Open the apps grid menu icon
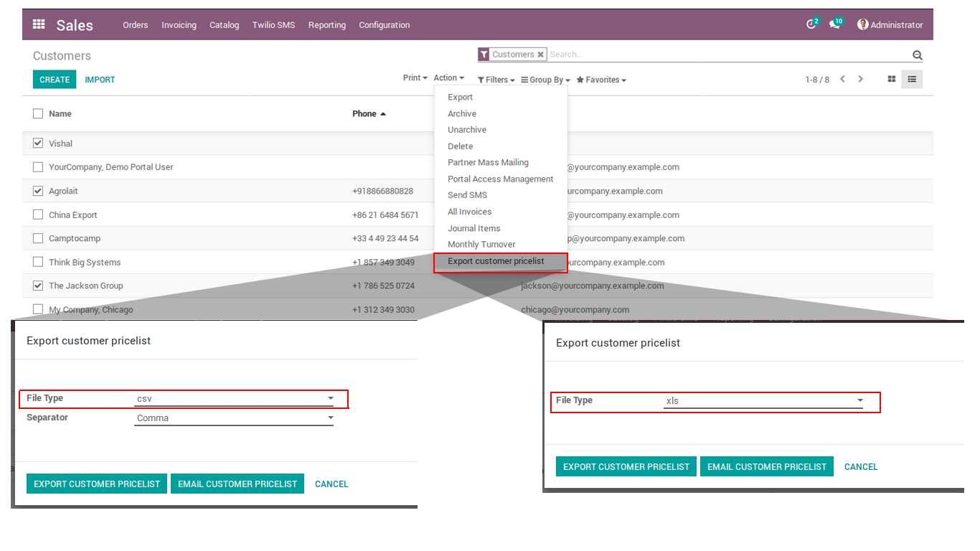The width and height of the screenshot is (980, 551). tap(39, 24)
